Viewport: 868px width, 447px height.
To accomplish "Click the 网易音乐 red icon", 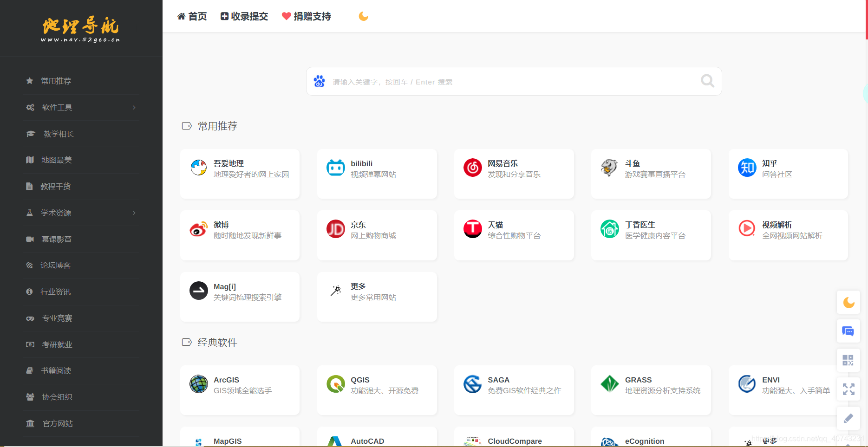I will click(473, 168).
